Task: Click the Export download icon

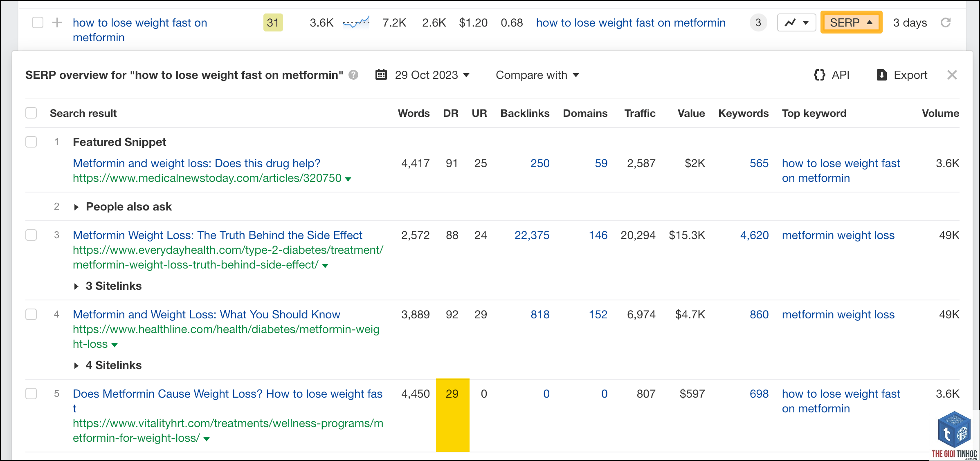Action: [881, 75]
